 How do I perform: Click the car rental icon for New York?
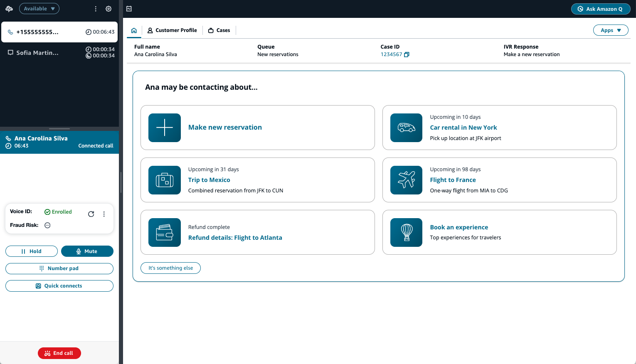[406, 128]
